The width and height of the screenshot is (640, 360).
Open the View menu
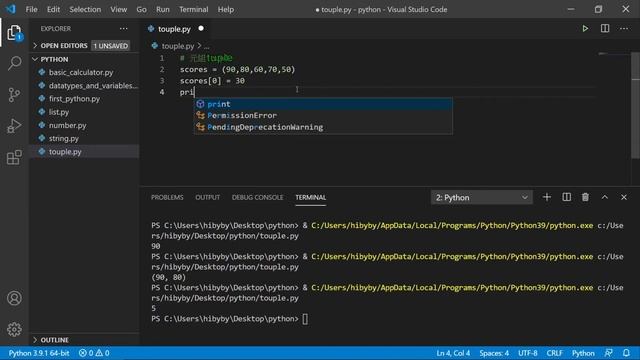118,9
